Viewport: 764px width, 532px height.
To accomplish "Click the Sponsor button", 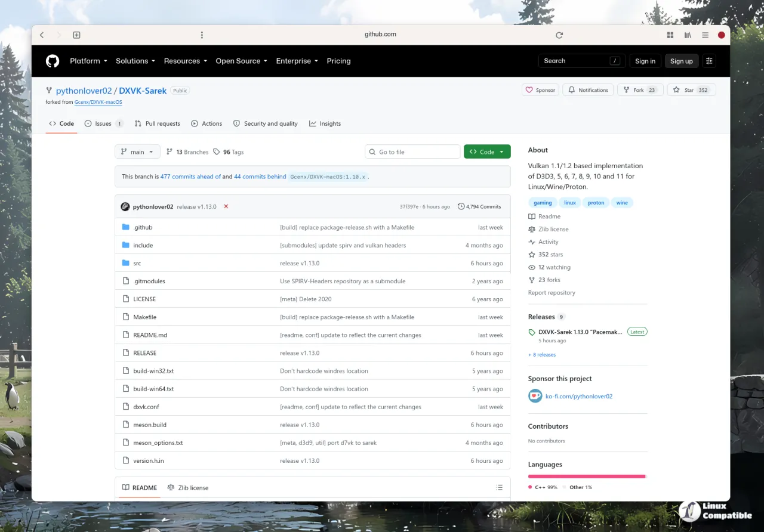I will point(540,90).
